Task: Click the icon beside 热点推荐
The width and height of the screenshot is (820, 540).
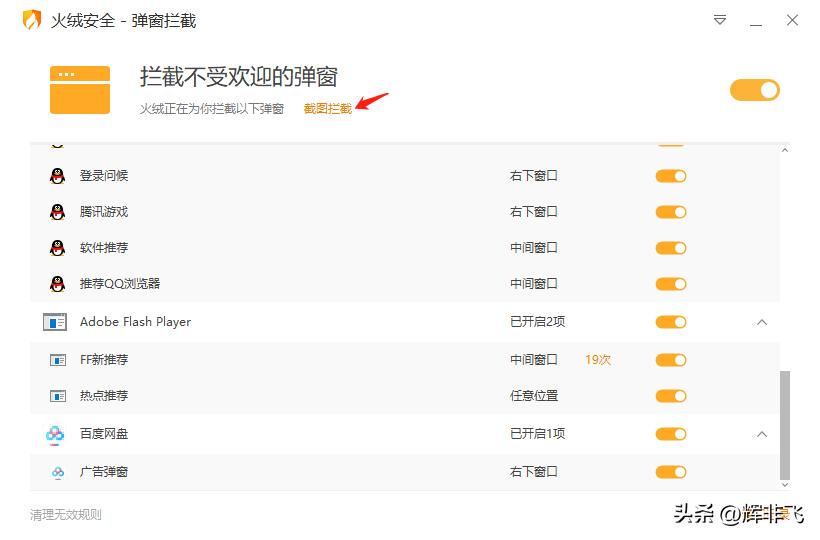Action: (58, 396)
